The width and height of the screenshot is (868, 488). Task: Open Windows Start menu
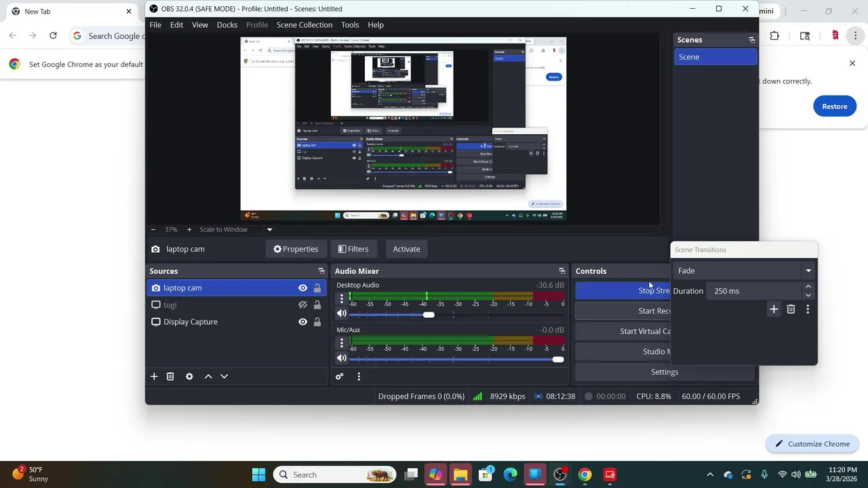(x=258, y=474)
